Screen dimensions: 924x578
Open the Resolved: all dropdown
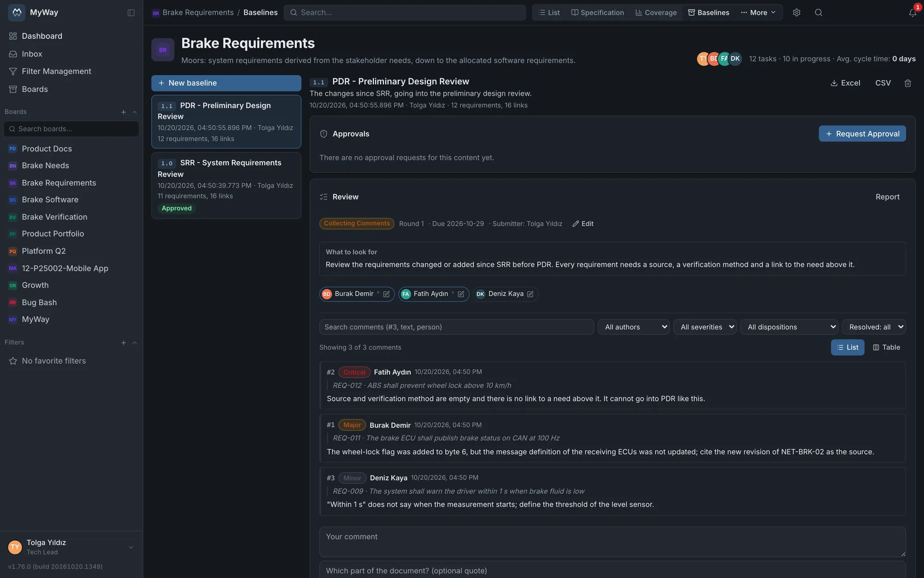click(x=874, y=327)
